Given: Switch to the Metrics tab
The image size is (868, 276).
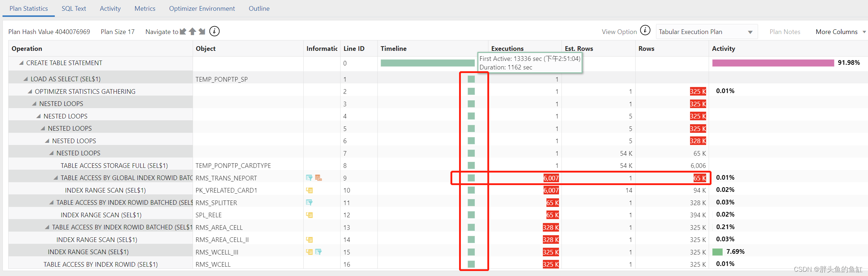Looking at the screenshot, I should click(145, 9).
